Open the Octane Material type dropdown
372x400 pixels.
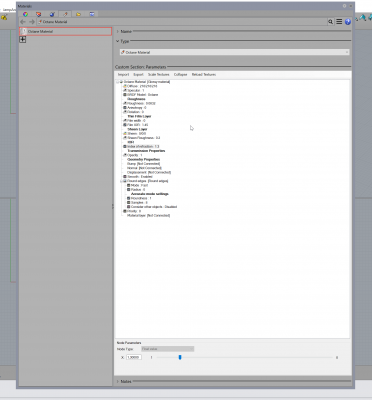point(235,52)
